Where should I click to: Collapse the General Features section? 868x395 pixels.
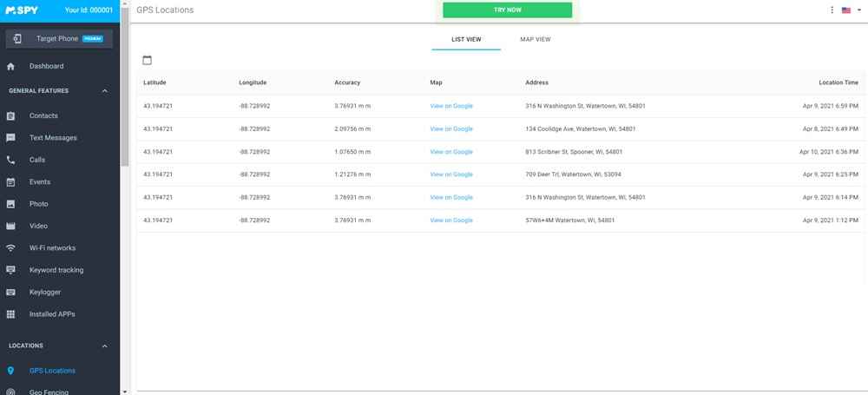pyautogui.click(x=105, y=90)
